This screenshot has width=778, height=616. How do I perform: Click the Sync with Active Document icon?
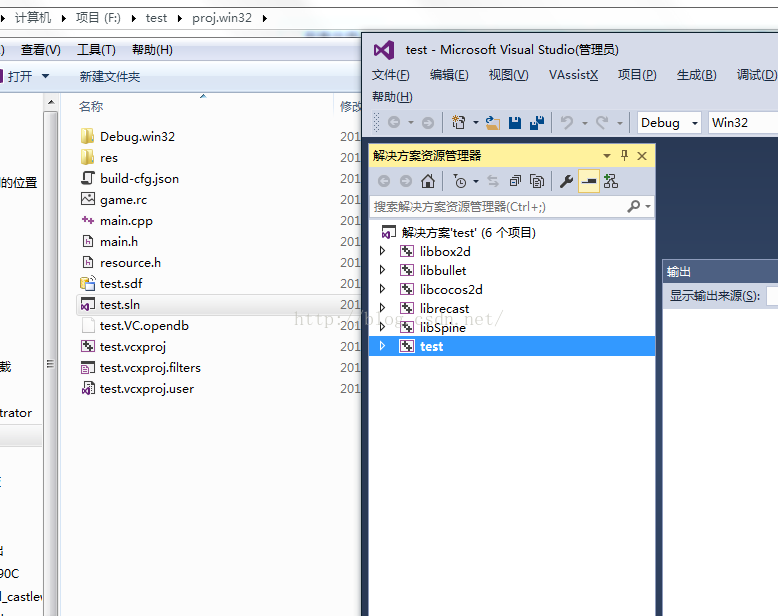493,182
